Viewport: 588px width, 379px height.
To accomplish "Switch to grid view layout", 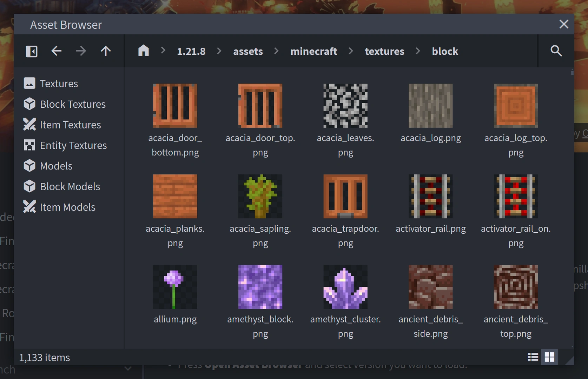I will (x=550, y=357).
